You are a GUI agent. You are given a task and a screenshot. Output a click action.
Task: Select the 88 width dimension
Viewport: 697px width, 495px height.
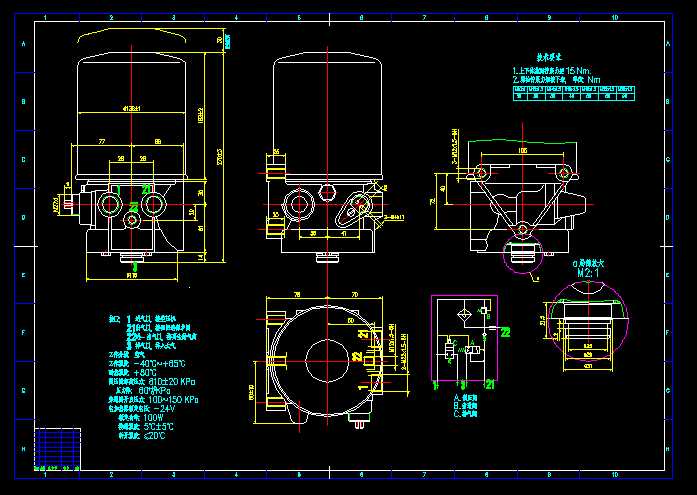158,142
